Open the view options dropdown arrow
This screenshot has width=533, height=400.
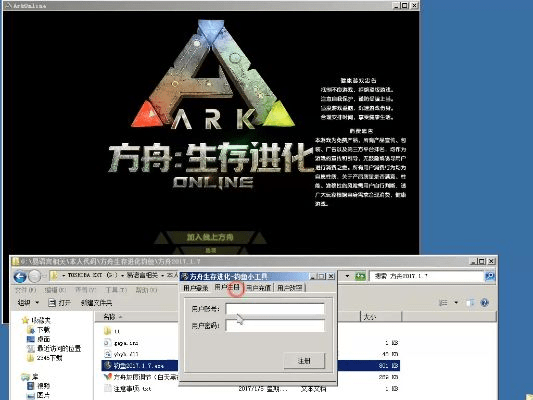pyautogui.click(x=456, y=302)
